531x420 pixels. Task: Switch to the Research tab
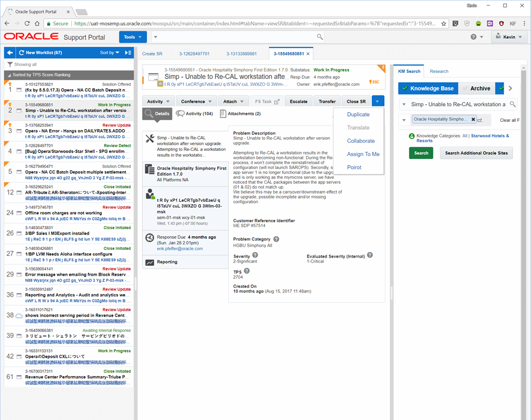(x=439, y=71)
